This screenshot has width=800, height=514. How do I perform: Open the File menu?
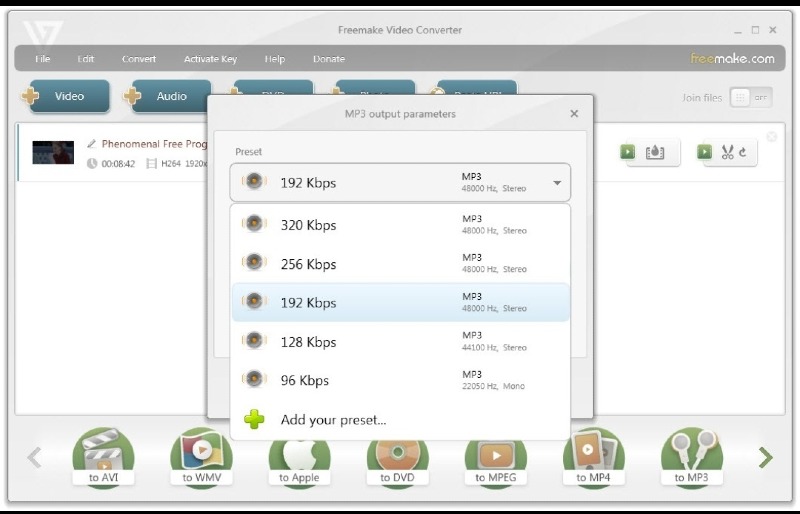[42, 59]
